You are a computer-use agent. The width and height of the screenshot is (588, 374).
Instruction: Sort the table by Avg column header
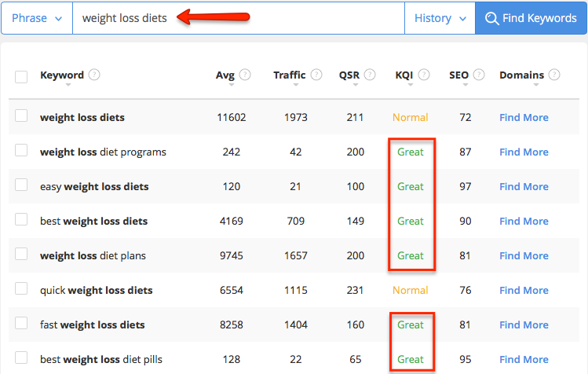click(x=225, y=75)
